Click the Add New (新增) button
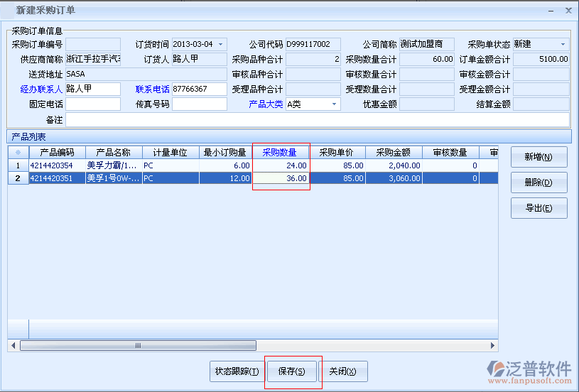The width and height of the screenshot is (579, 392). tap(538, 157)
